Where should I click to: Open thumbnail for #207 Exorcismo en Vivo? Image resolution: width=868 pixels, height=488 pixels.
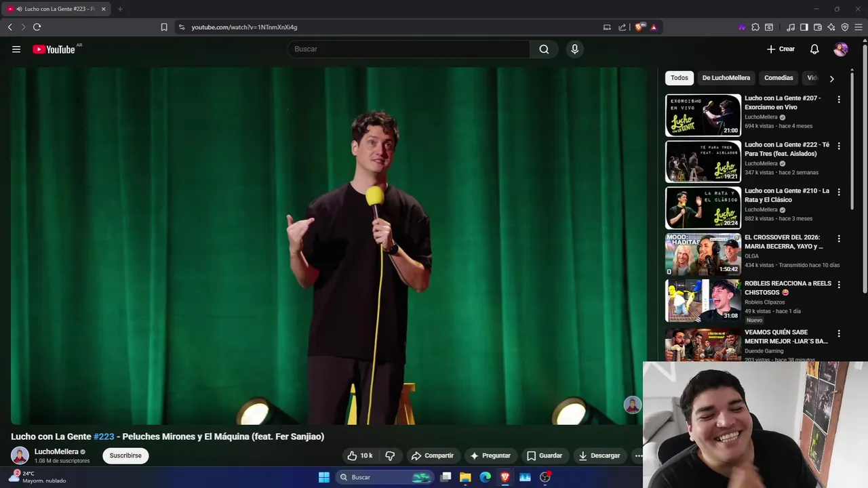(703, 115)
